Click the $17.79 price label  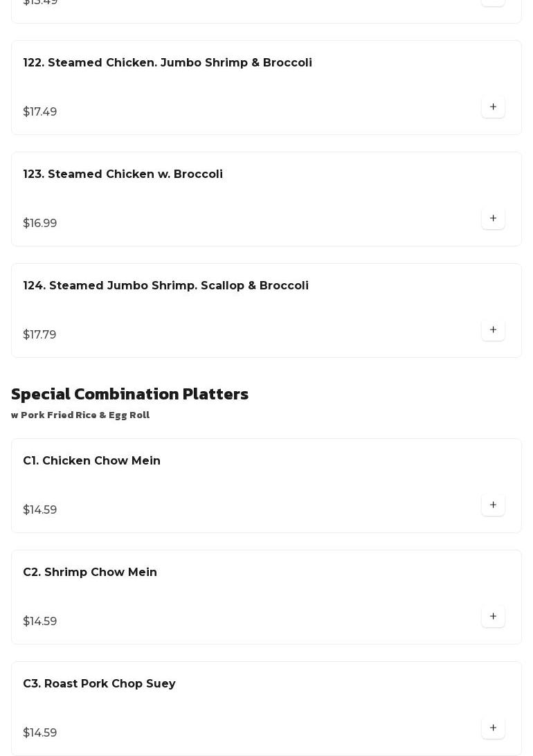[x=39, y=335]
